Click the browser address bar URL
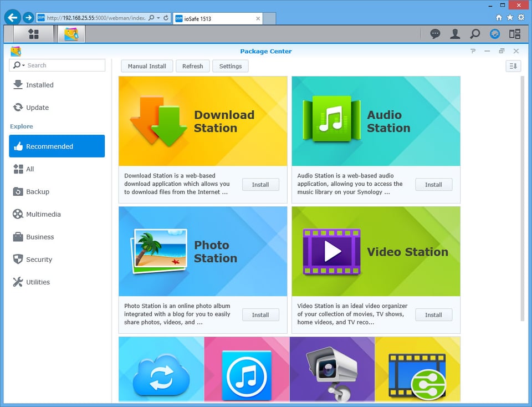This screenshot has width=532, height=407. tap(96, 18)
